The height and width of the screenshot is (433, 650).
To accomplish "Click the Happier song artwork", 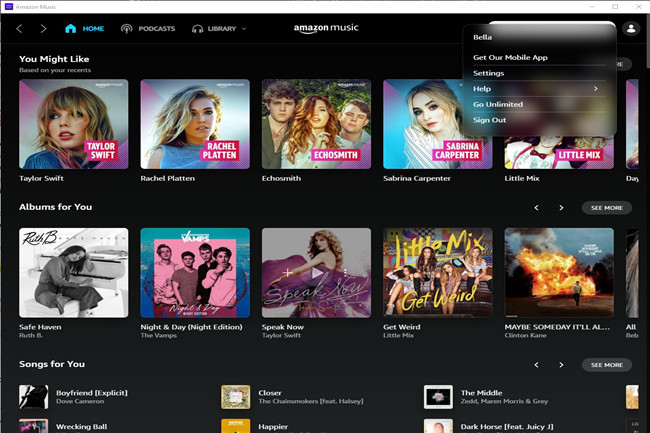I will (x=235, y=426).
